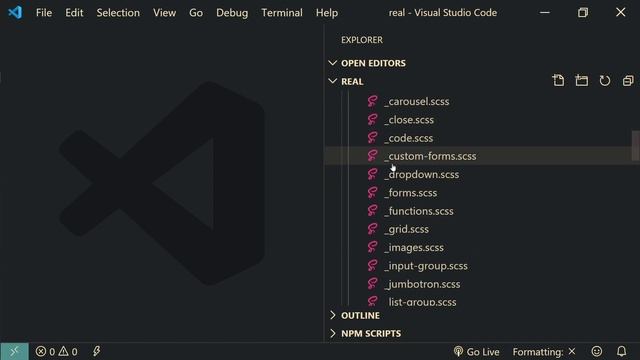Minimize the Visual Studio Code window

coord(544,13)
